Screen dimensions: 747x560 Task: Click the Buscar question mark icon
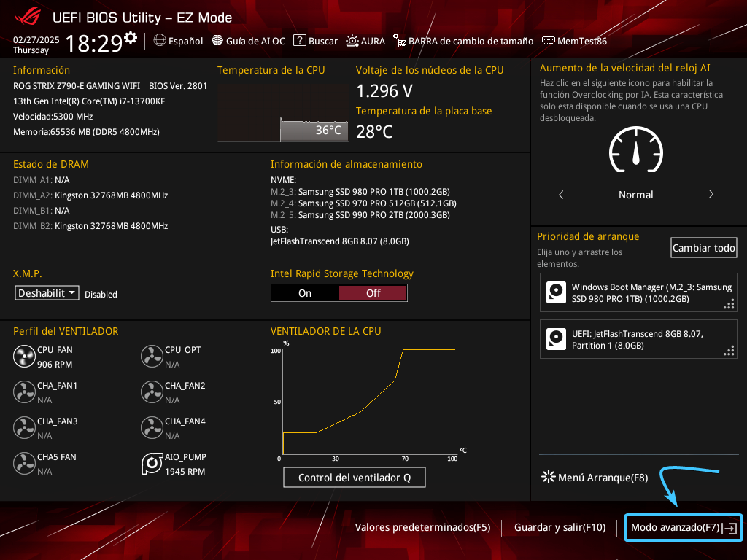click(300, 41)
